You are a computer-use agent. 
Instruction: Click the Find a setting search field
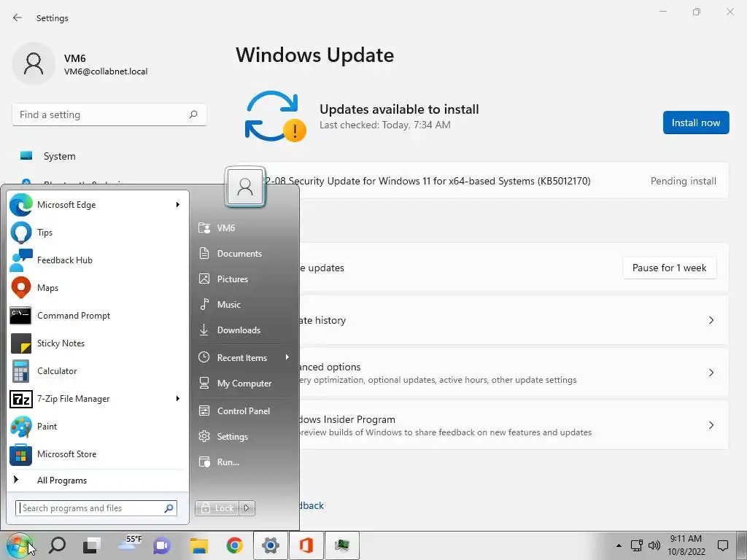point(109,114)
